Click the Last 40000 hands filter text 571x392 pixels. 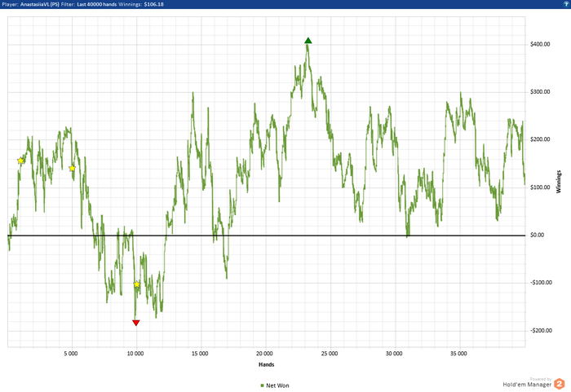pos(97,4)
